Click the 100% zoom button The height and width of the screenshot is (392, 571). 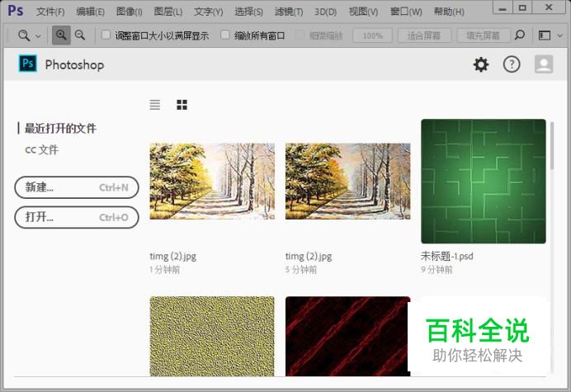point(372,35)
